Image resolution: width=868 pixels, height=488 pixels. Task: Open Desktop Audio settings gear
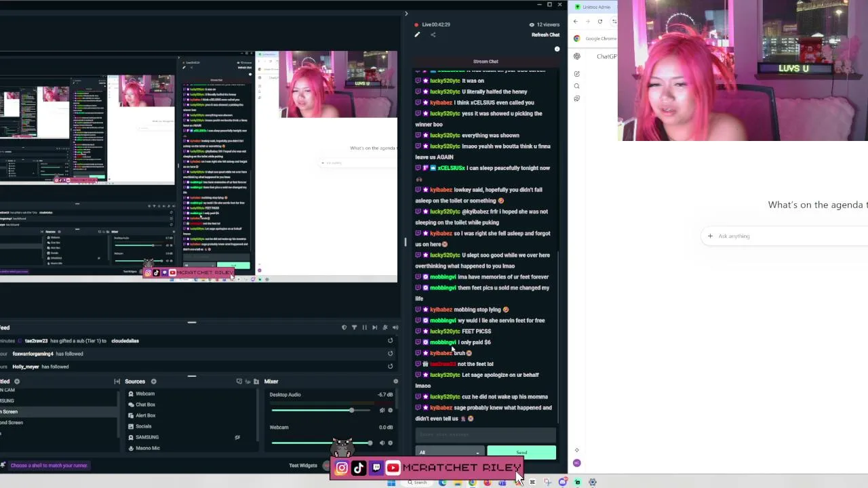click(x=390, y=410)
